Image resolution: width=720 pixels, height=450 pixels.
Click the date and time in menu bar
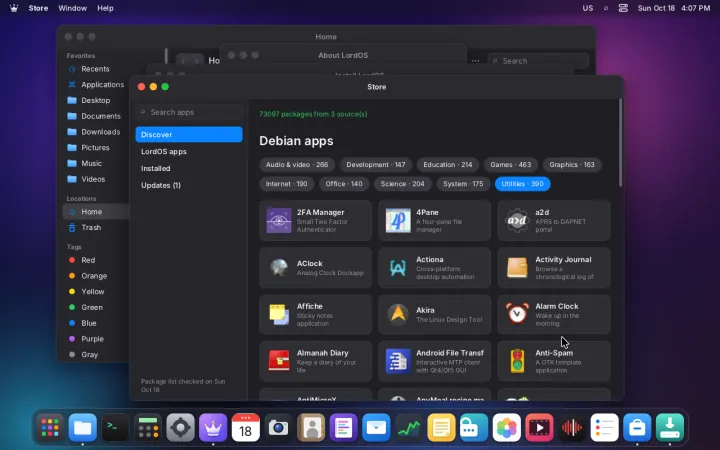pyautogui.click(x=674, y=8)
